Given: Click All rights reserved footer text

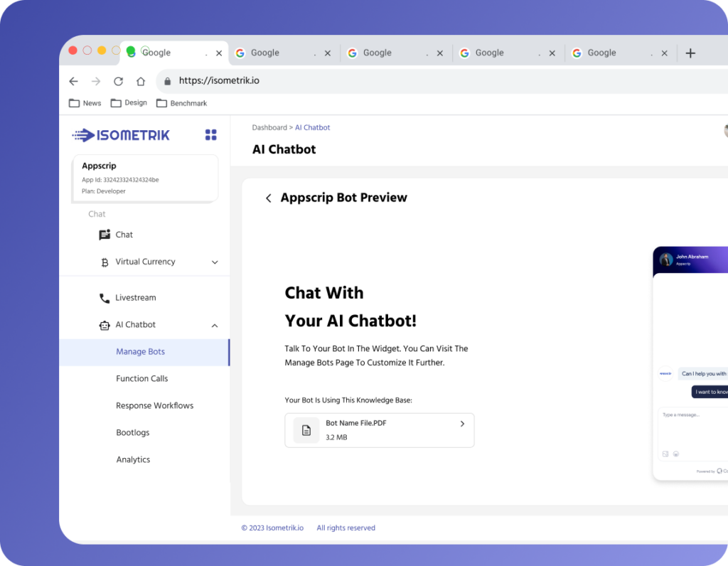Looking at the screenshot, I should 346,528.
